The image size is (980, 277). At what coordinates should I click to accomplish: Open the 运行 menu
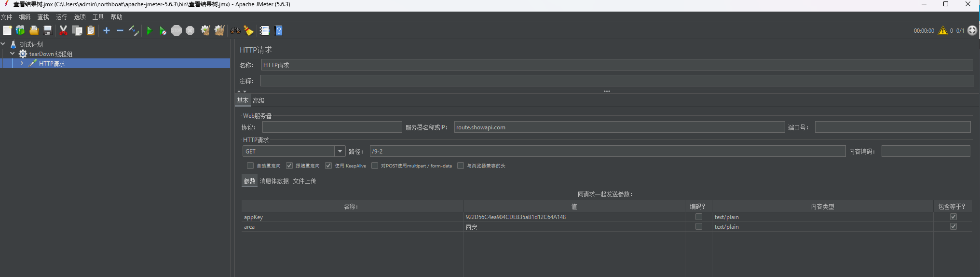pyautogui.click(x=61, y=17)
